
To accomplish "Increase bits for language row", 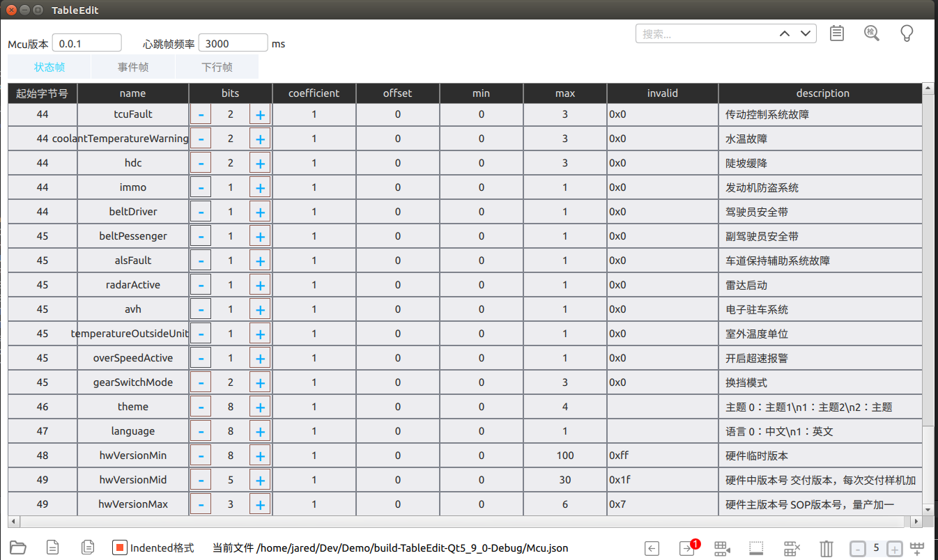I will [x=260, y=431].
